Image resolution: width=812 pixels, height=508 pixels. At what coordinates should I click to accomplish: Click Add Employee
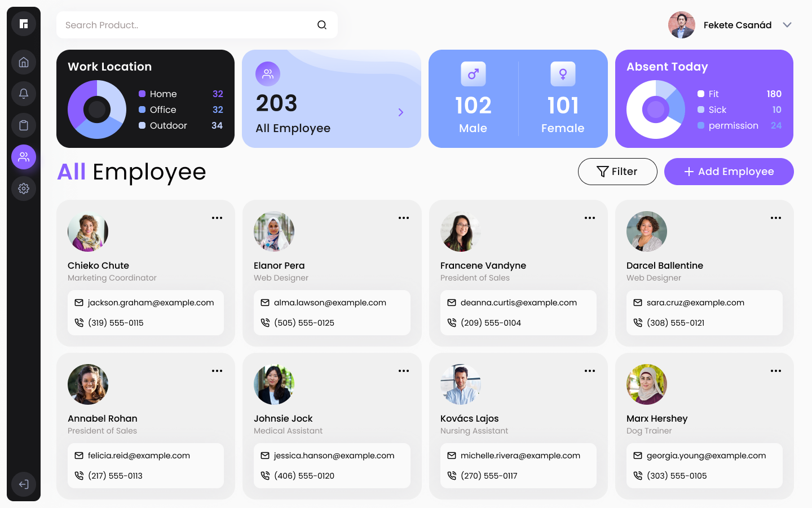pos(729,172)
